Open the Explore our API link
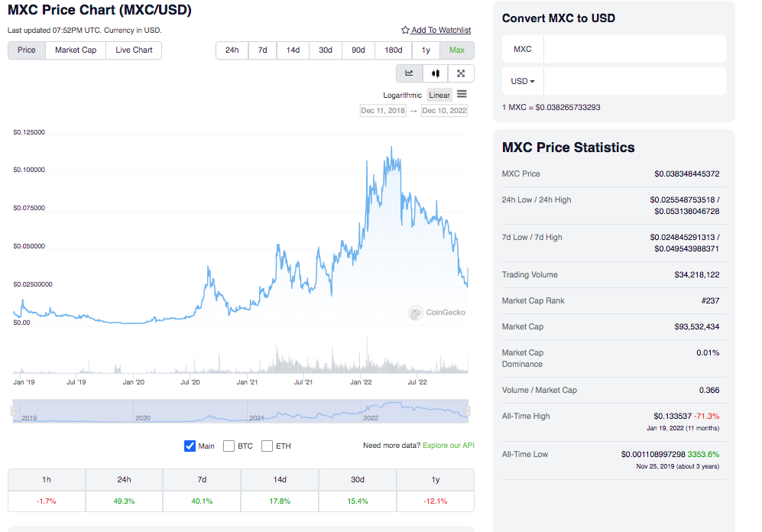762x532 pixels. (x=448, y=445)
